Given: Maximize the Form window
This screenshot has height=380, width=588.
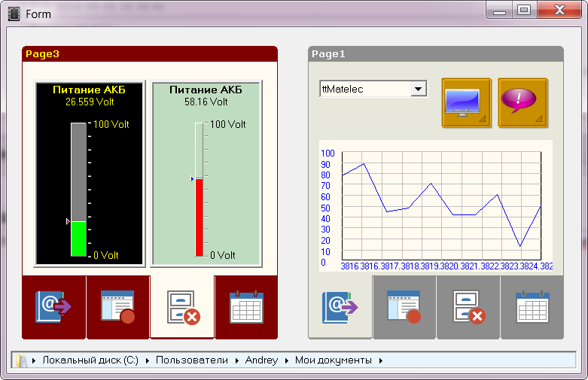Looking at the screenshot, I should [x=524, y=10].
